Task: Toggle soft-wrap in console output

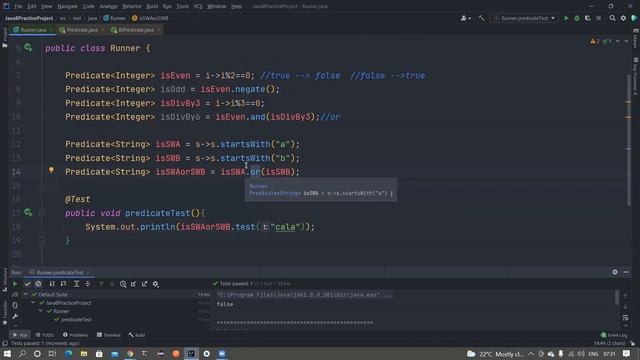Action: [x=625, y=318]
